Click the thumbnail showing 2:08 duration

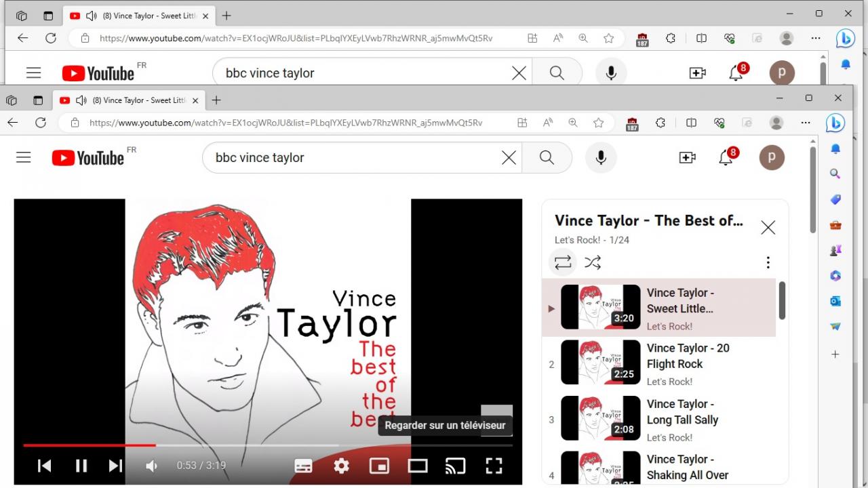pyautogui.click(x=601, y=418)
